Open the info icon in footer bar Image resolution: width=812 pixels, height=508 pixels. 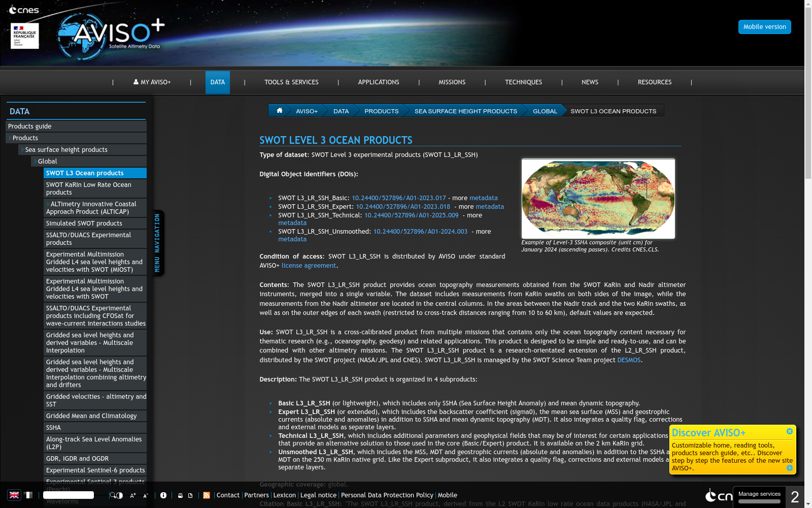pos(163,495)
